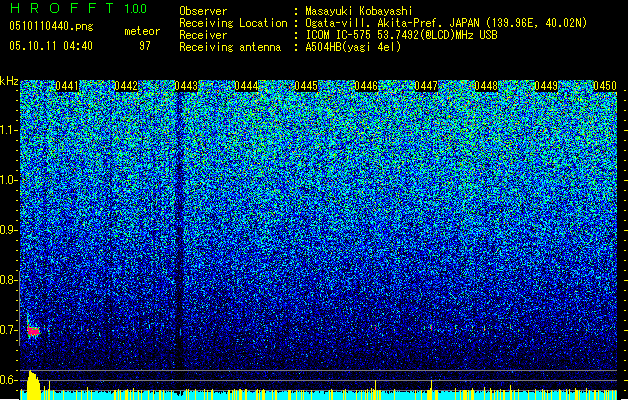Screen dimensions: 629x400
Task: Click the 0448 time marker
Action: [486, 86]
